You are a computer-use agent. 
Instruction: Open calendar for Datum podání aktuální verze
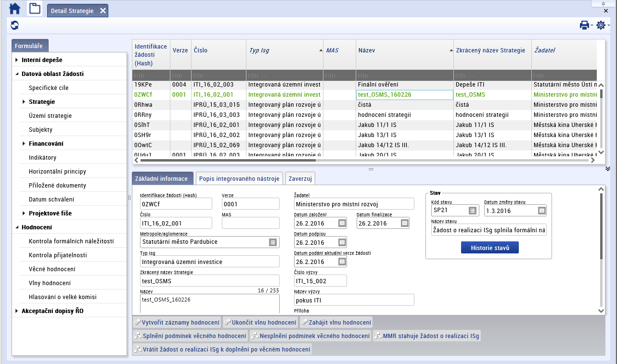pos(342,262)
